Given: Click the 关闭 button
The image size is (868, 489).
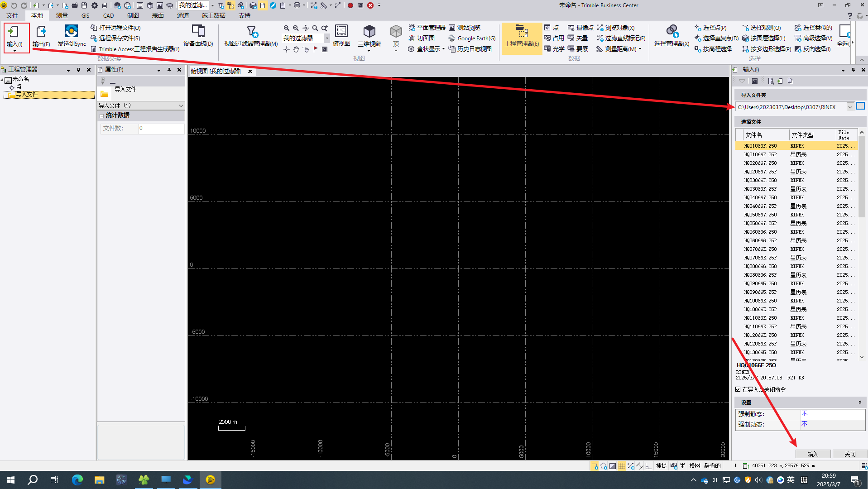Looking at the screenshot, I should point(850,454).
